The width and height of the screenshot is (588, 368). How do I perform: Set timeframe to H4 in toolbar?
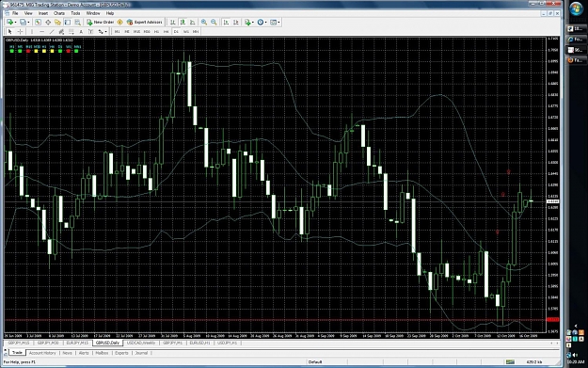coord(167,31)
